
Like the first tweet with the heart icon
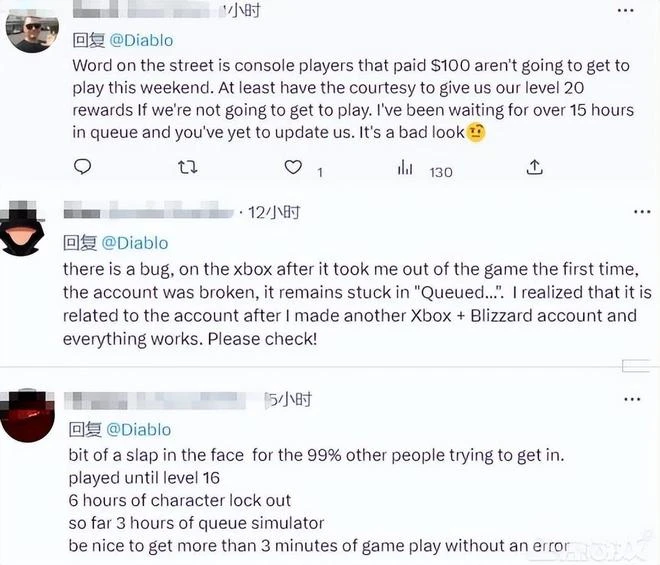293,168
